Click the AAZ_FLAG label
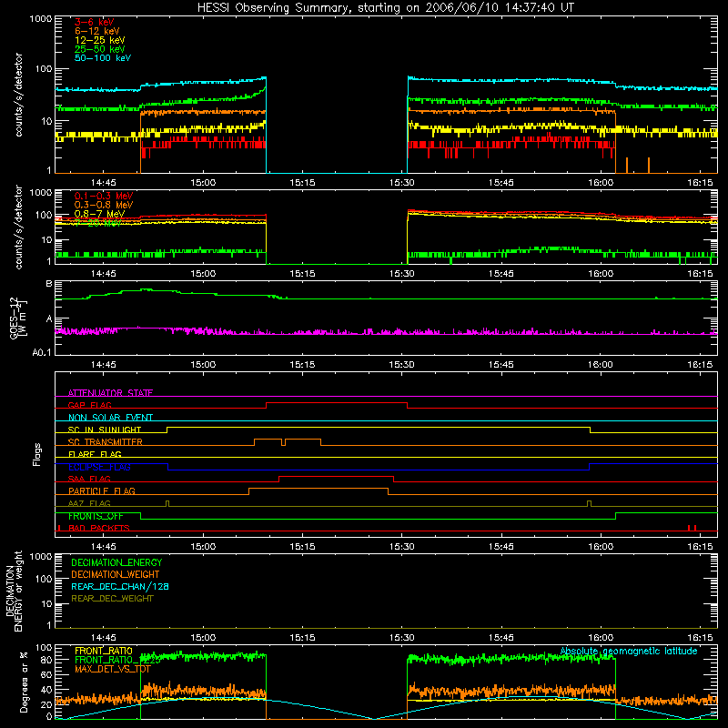Screen dimensions: 728x728 point(89,503)
